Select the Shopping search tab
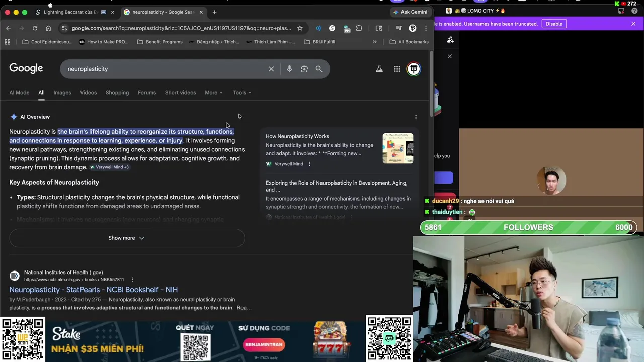Image resolution: width=644 pixels, height=362 pixels. (117, 93)
